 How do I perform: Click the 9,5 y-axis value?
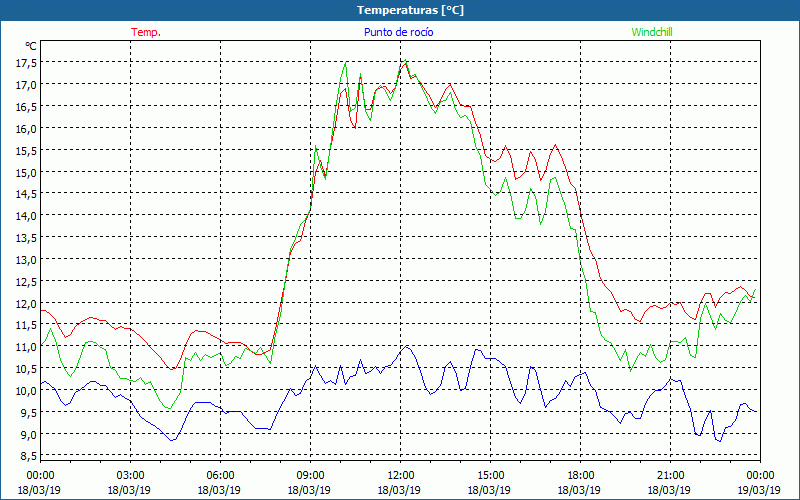tap(29, 413)
